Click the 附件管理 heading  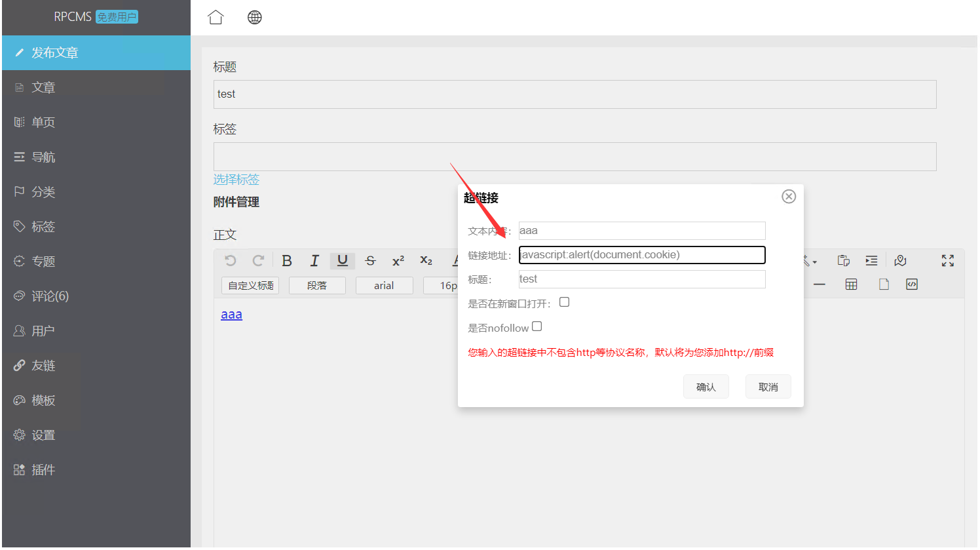point(236,202)
